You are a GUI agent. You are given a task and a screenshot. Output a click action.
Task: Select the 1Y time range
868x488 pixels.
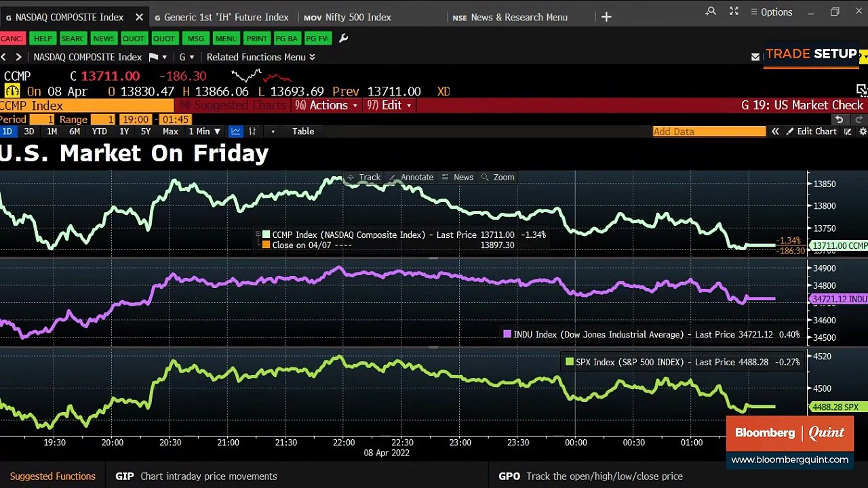[x=124, y=131]
